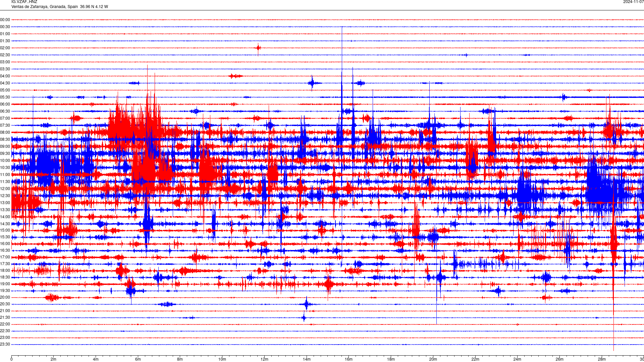Select the 00:30 time row label

point(5,27)
